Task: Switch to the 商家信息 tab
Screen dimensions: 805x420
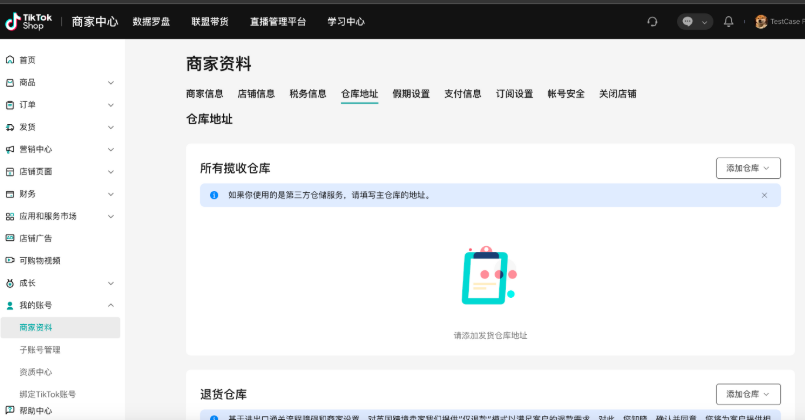Action: click(204, 93)
